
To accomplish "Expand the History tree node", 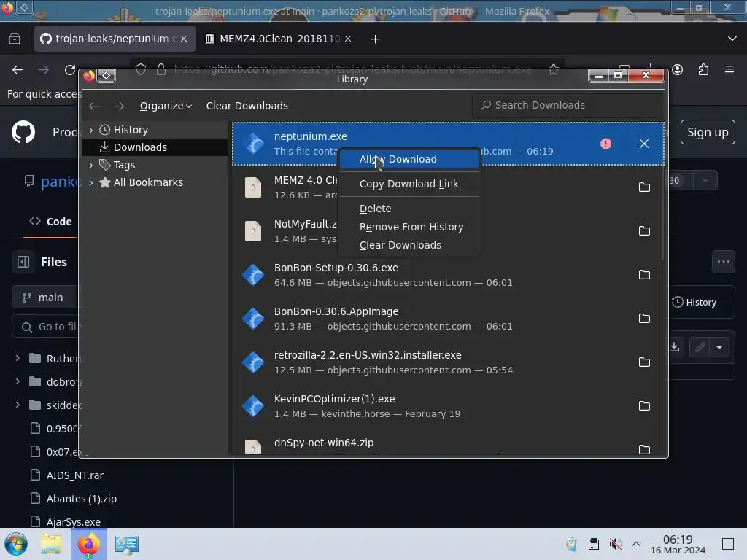I will [x=91, y=130].
